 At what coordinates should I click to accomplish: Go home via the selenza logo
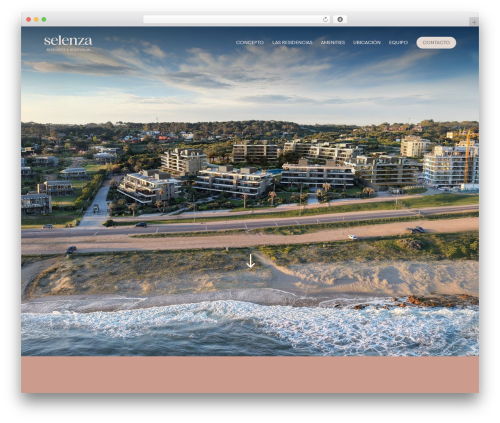[68, 41]
